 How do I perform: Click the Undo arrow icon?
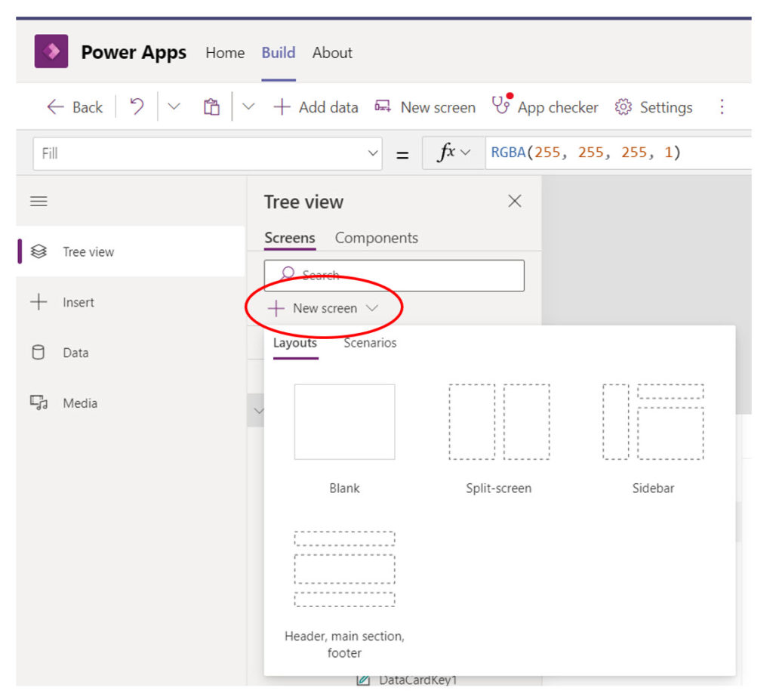[136, 106]
